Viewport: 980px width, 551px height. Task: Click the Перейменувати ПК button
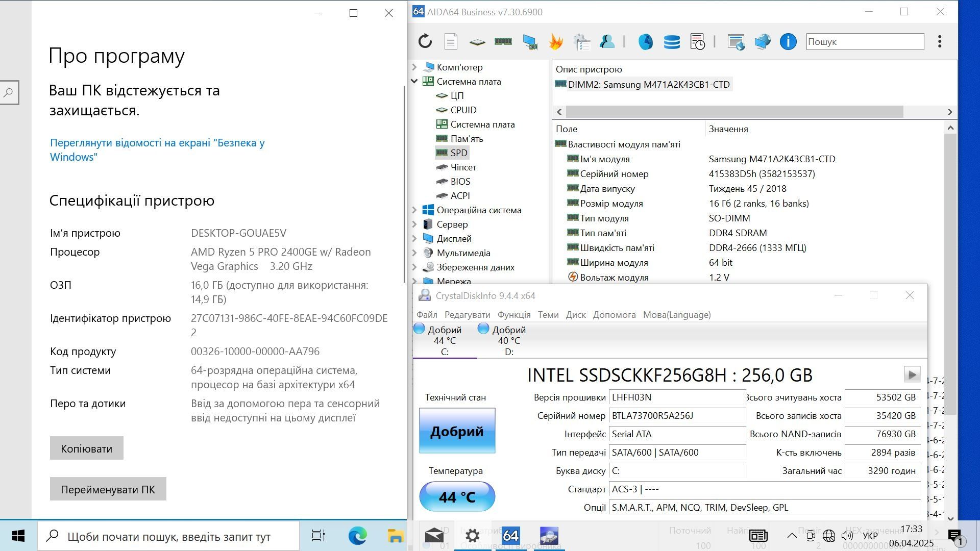pyautogui.click(x=108, y=489)
